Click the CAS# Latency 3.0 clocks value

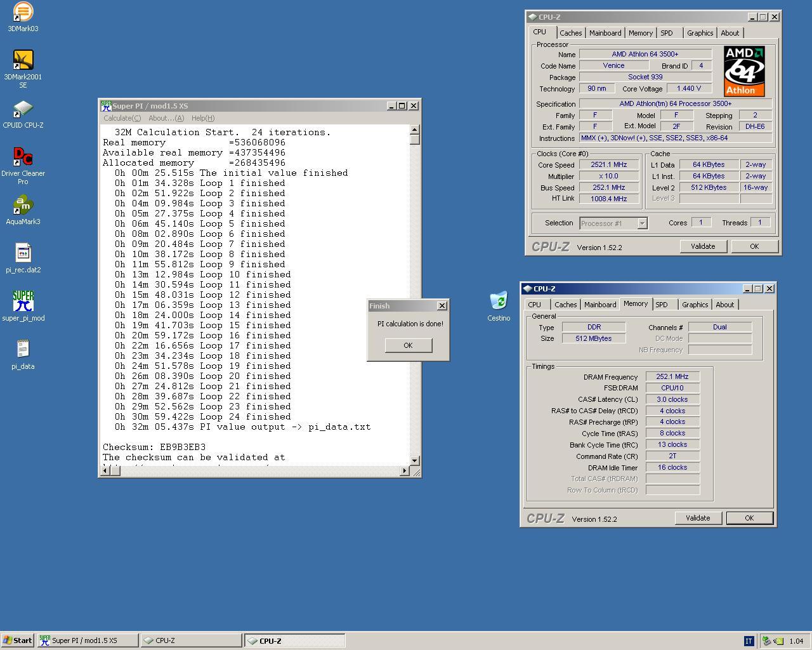pos(672,399)
